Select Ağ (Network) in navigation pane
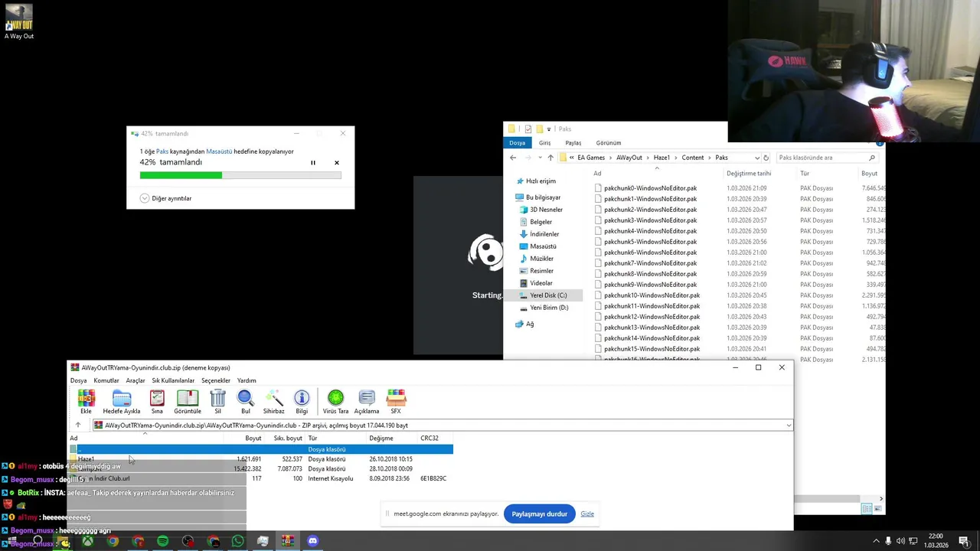980x551 pixels. (x=529, y=324)
